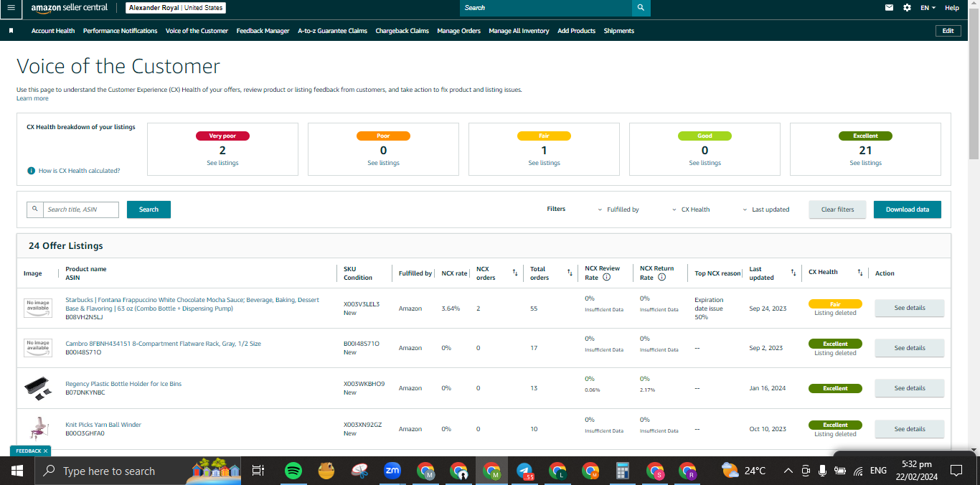Image resolution: width=980 pixels, height=485 pixels.
Task: Click Download data button
Action: [908, 209]
